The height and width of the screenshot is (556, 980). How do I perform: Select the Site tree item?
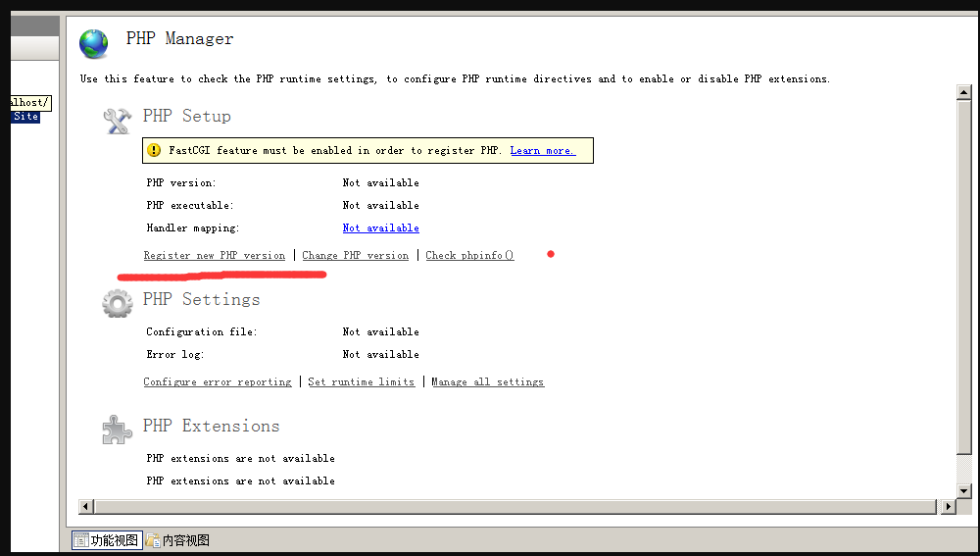(25, 117)
